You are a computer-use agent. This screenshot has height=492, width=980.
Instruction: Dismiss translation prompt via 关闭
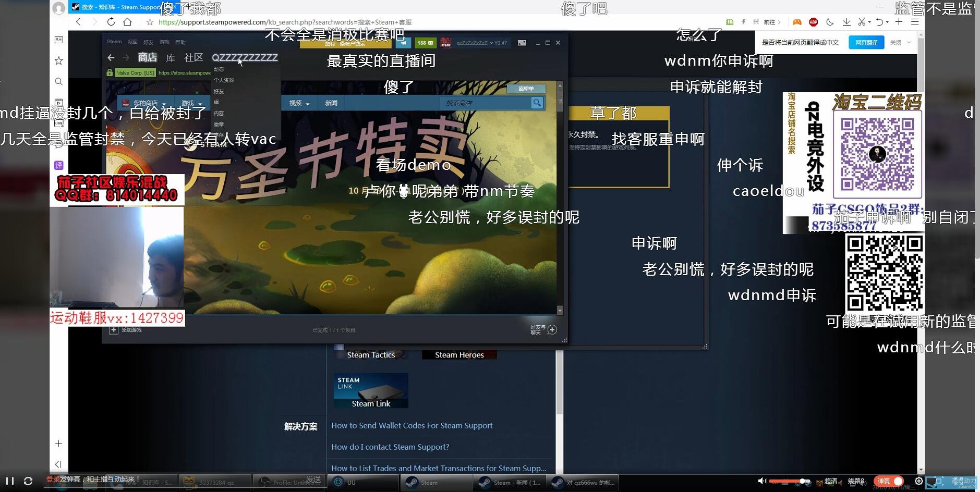[896, 43]
